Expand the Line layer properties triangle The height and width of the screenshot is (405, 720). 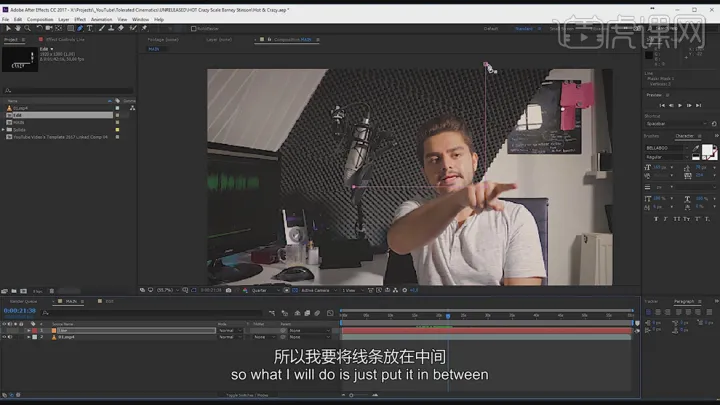(x=28, y=331)
